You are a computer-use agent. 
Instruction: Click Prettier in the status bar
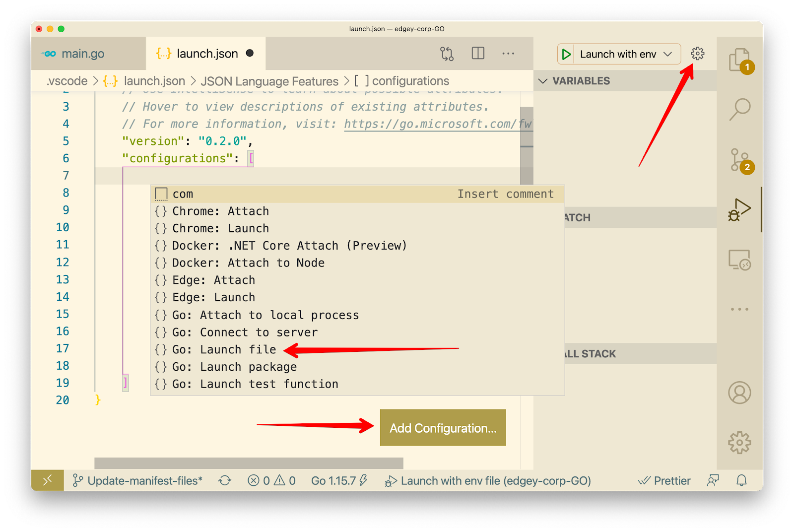point(664,480)
